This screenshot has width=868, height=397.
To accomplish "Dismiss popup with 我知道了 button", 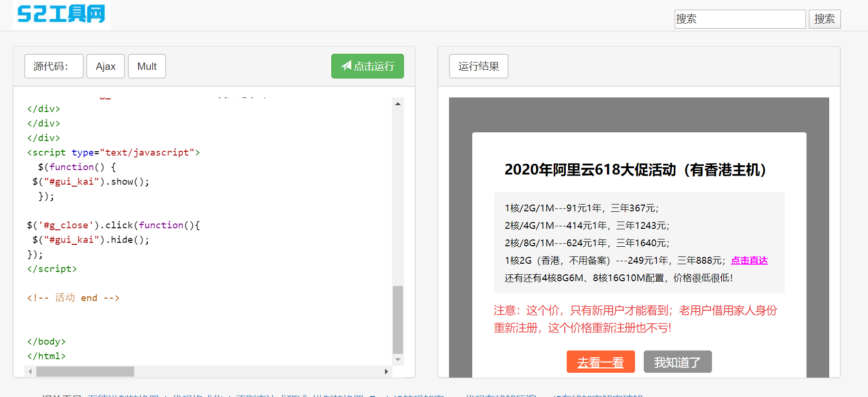I will pyautogui.click(x=677, y=362).
